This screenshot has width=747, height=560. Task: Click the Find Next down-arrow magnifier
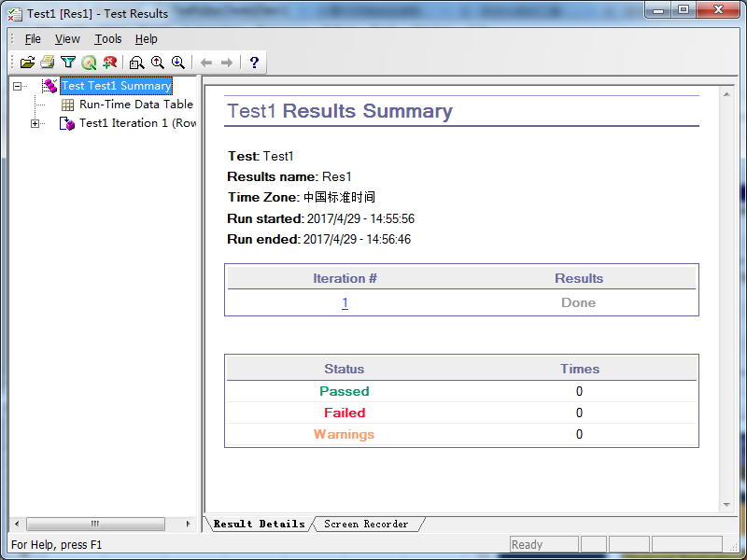coord(177,63)
